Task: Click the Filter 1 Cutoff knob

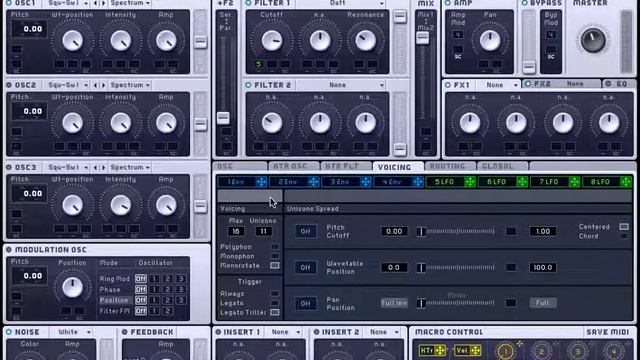Action: tap(272, 41)
